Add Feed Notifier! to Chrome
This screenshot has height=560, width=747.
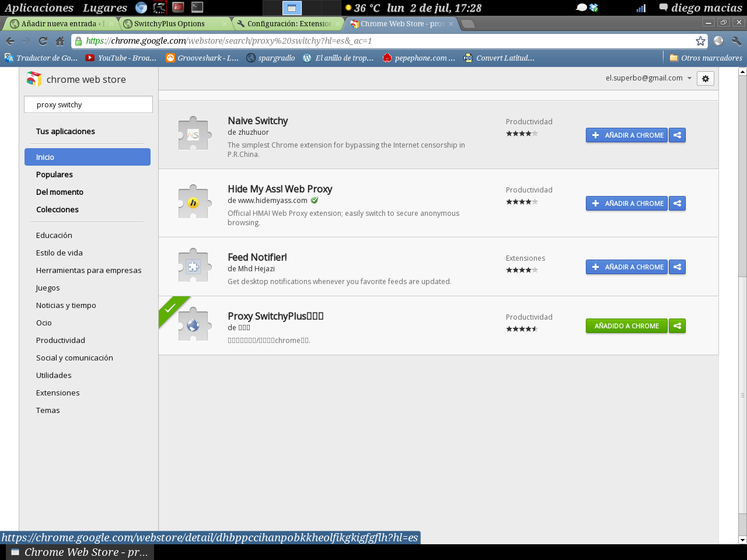627,267
